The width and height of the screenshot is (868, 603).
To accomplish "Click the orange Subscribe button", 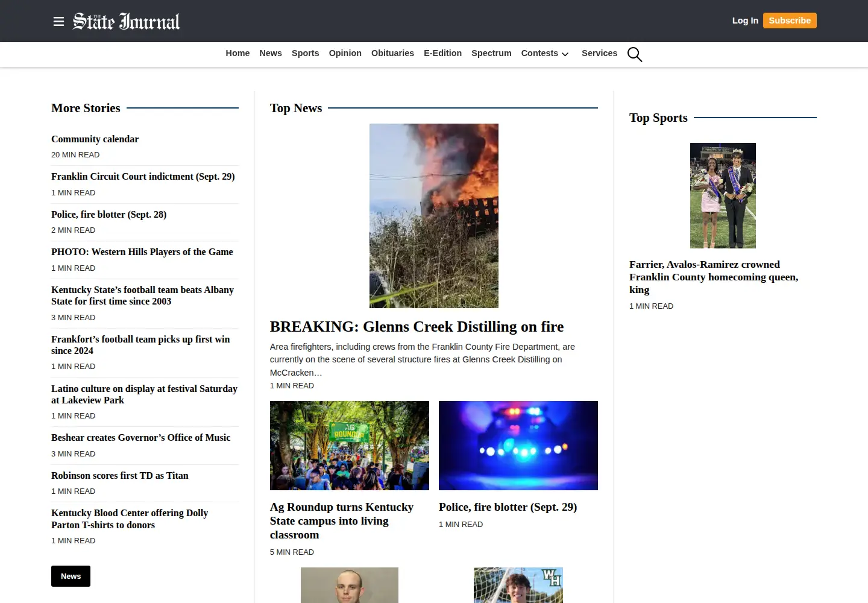I will 790,21.
